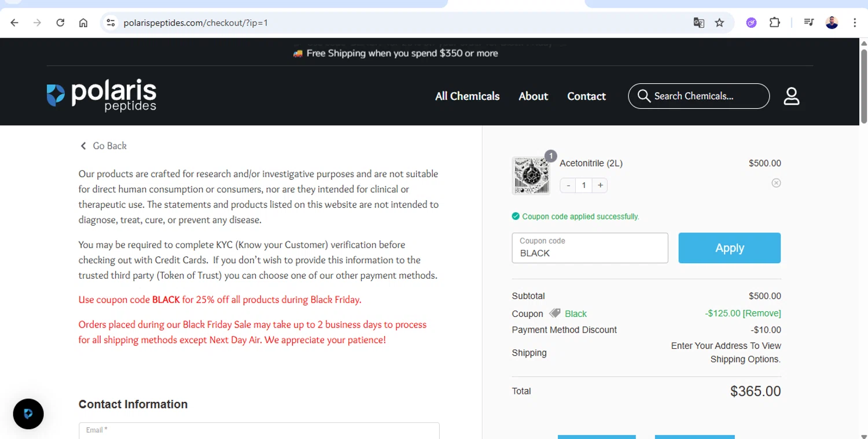The width and height of the screenshot is (868, 439).
Task: View site information icon in address bar
Action: point(111,23)
